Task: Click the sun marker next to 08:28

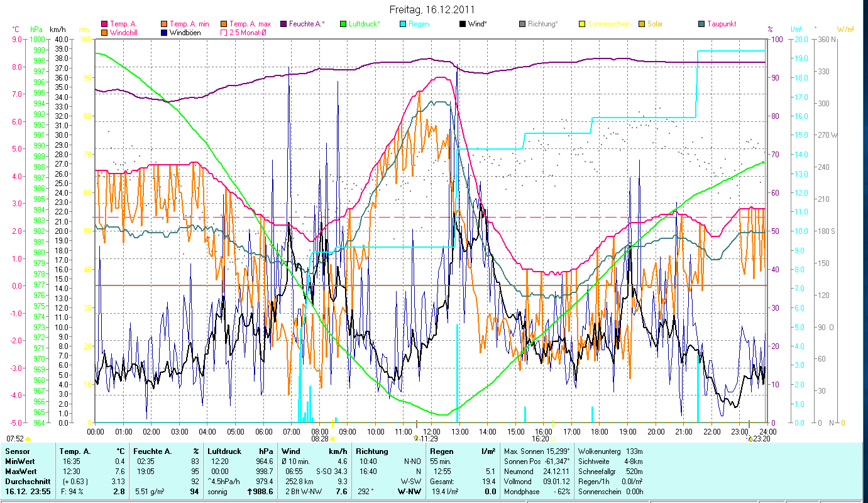Action: [332, 438]
